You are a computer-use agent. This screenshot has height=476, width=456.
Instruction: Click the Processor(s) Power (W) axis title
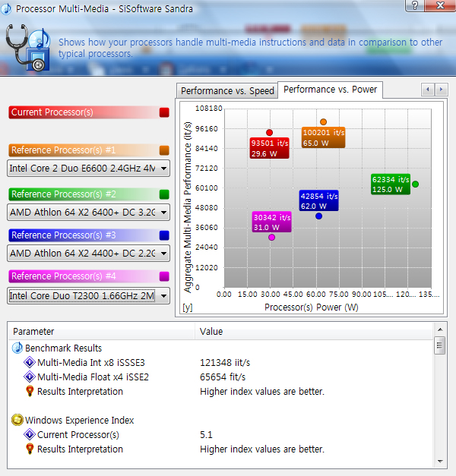(312, 307)
